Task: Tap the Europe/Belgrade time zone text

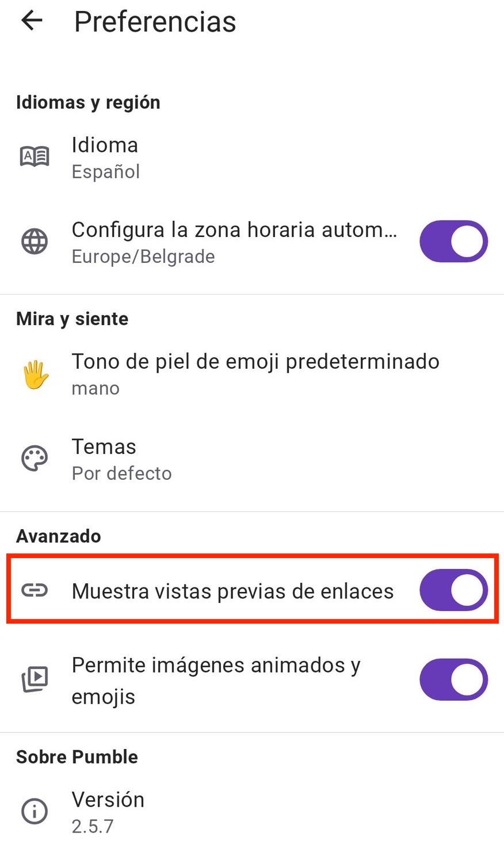Action: (x=143, y=257)
